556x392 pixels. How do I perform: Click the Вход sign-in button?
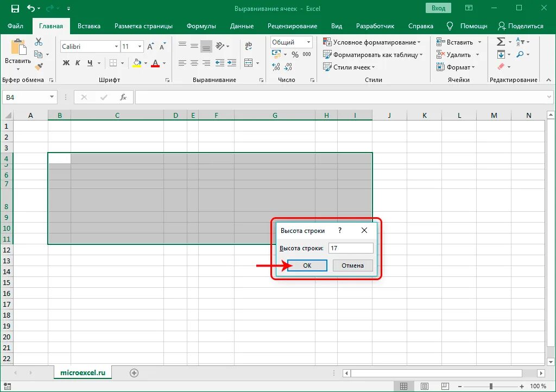click(x=438, y=8)
